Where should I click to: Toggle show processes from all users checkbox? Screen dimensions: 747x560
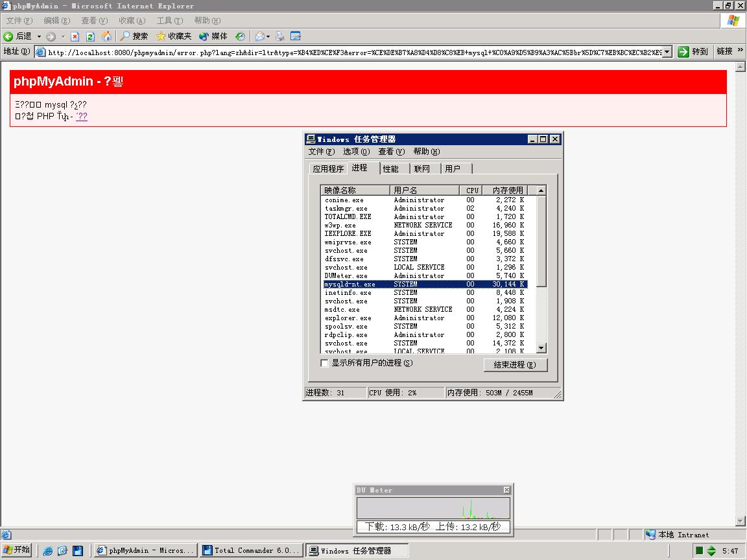point(324,364)
